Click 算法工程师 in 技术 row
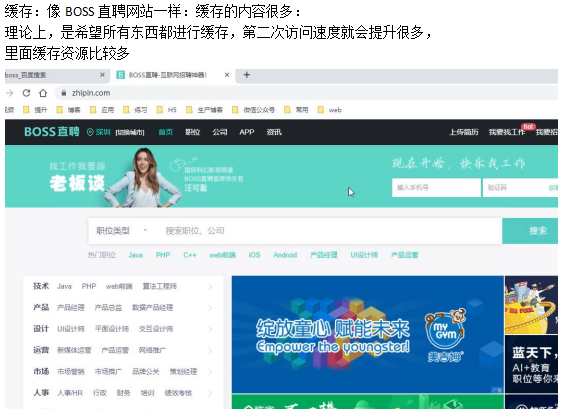The image size is (567, 419). click(x=159, y=286)
